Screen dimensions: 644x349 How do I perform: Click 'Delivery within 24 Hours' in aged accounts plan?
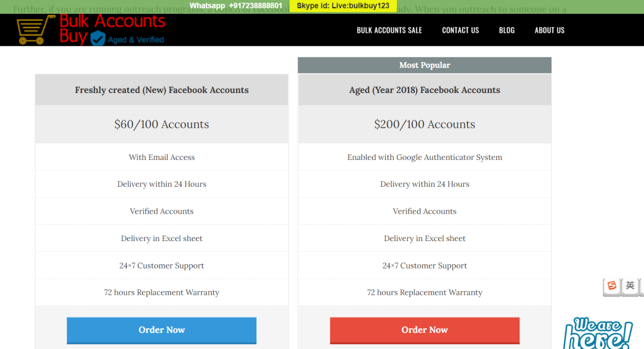click(x=425, y=184)
